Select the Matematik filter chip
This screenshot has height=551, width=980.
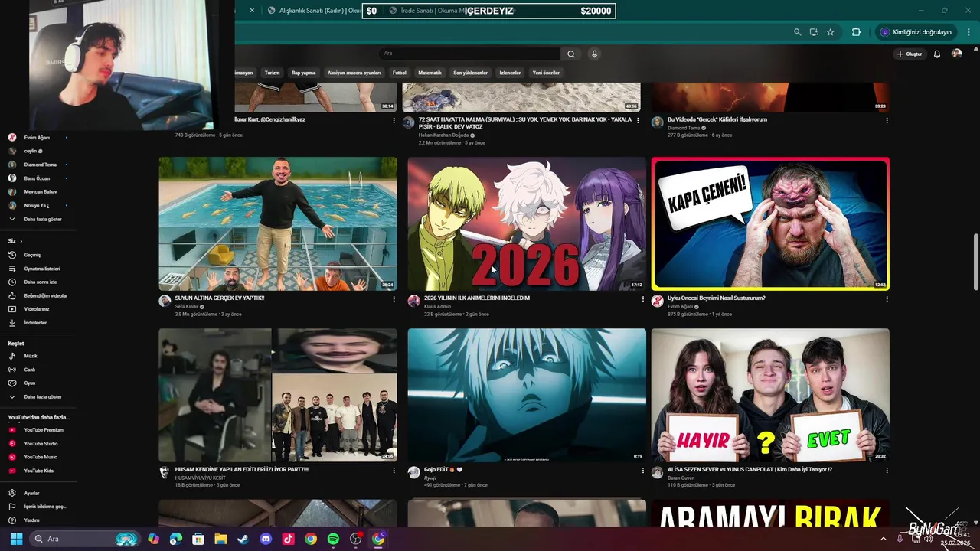(430, 73)
